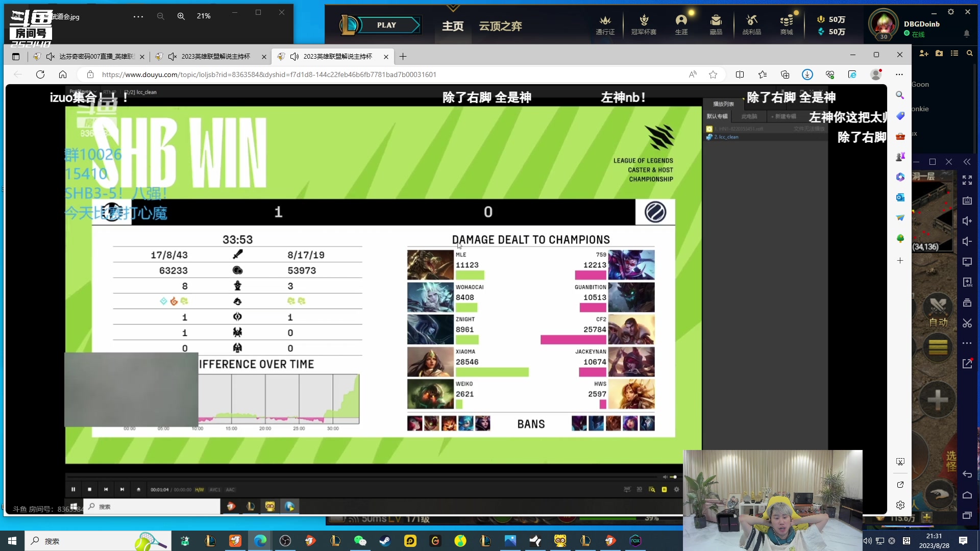Stop the video in the embedded player
The height and width of the screenshot is (551, 980).
click(x=89, y=489)
